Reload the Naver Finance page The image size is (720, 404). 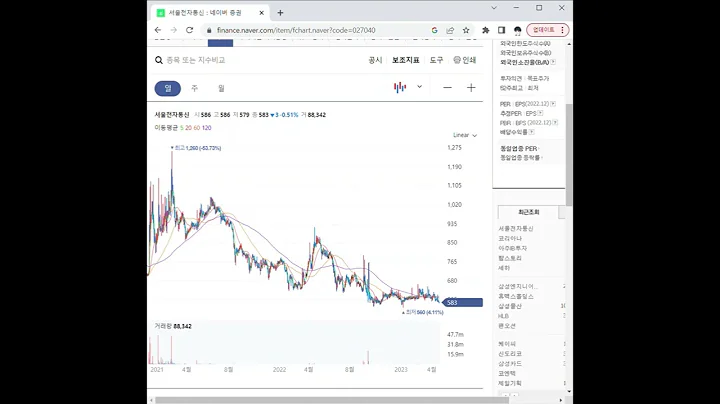(x=189, y=30)
